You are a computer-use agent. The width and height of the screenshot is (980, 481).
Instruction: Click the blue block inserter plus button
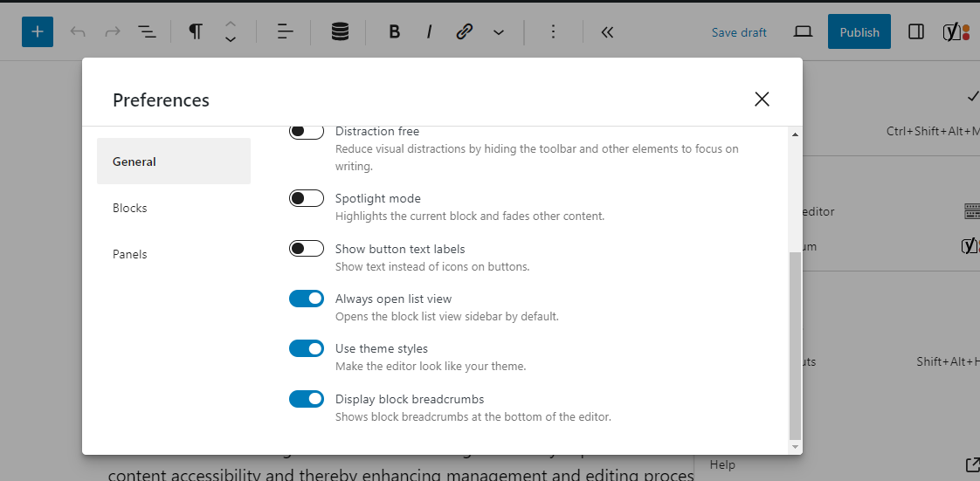[x=38, y=31]
